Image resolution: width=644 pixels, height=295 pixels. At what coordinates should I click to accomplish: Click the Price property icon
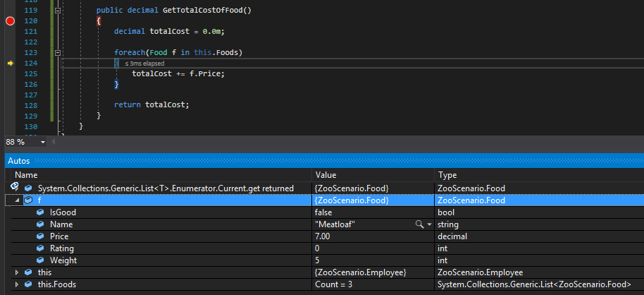[41, 236]
